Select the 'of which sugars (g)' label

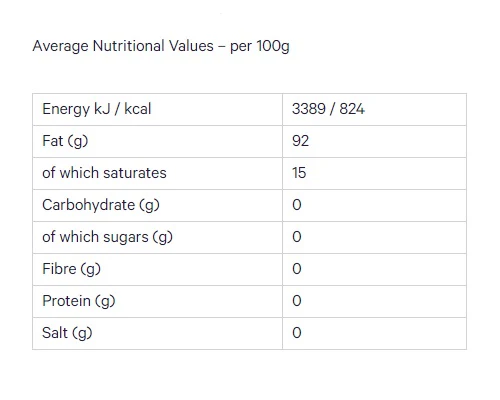click(x=107, y=237)
